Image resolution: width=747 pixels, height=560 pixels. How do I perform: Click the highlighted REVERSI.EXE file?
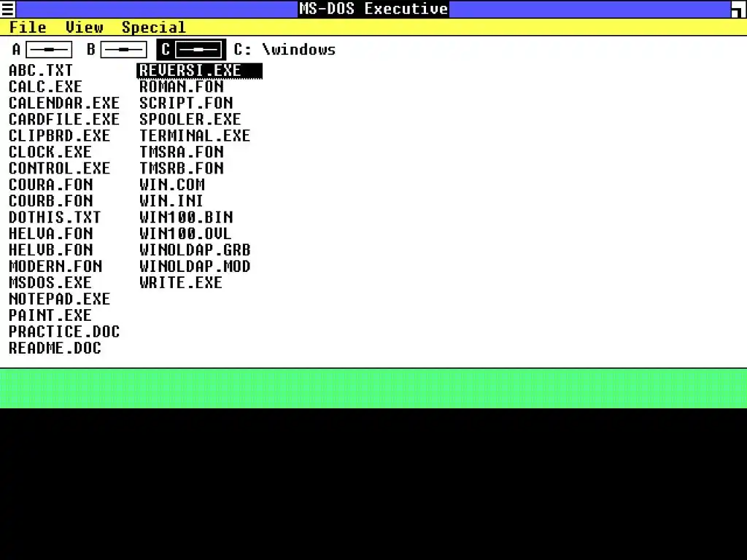(199, 71)
